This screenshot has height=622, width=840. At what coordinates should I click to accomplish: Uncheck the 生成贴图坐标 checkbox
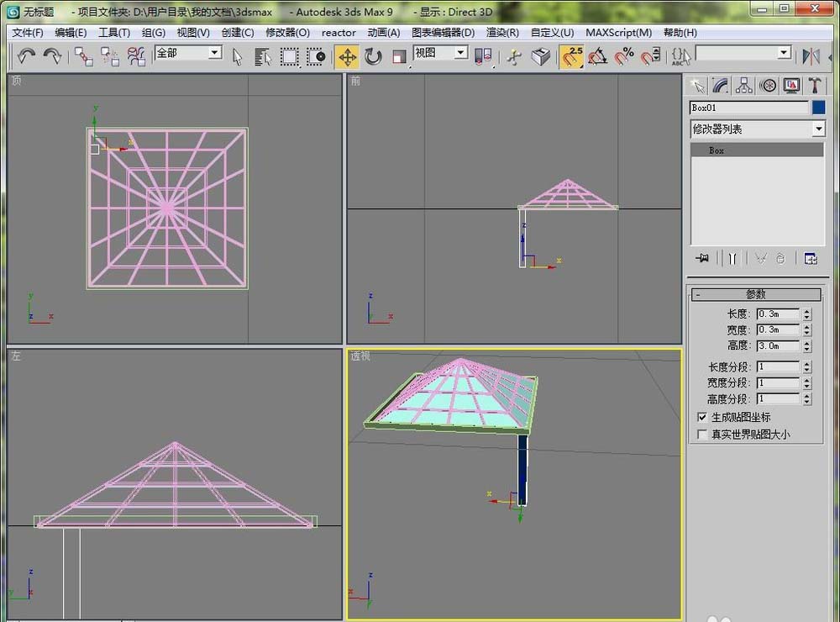click(x=703, y=418)
